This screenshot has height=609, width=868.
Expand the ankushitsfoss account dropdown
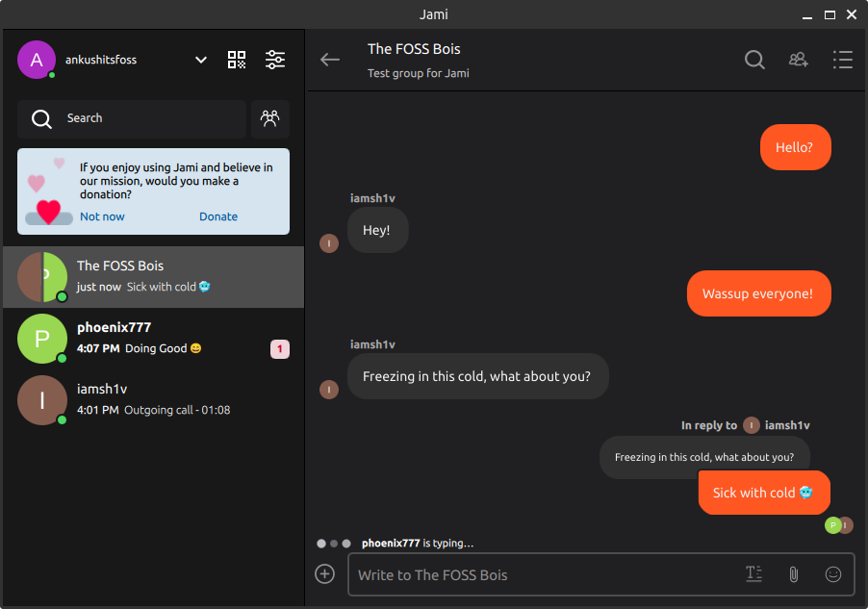[201, 60]
